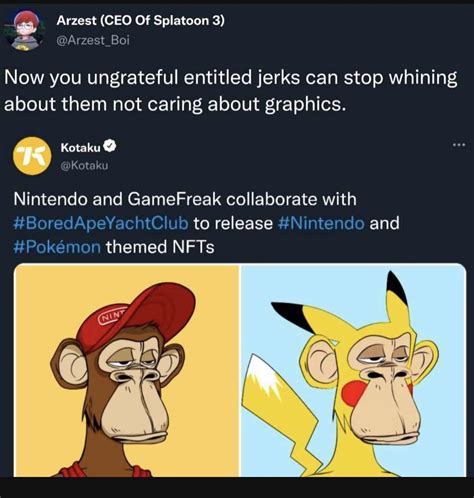Open the three-dot more options menu
The width and height of the screenshot is (474, 498).
click(x=459, y=145)
